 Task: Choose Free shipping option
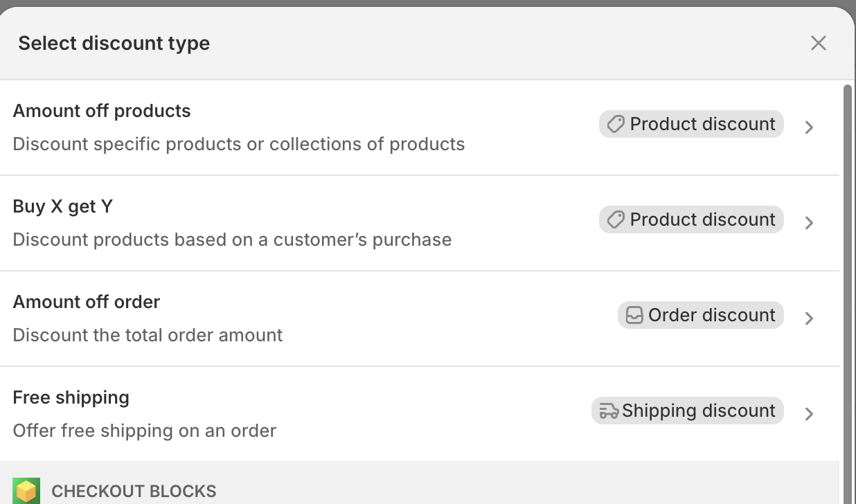click(x=420, y=414)
